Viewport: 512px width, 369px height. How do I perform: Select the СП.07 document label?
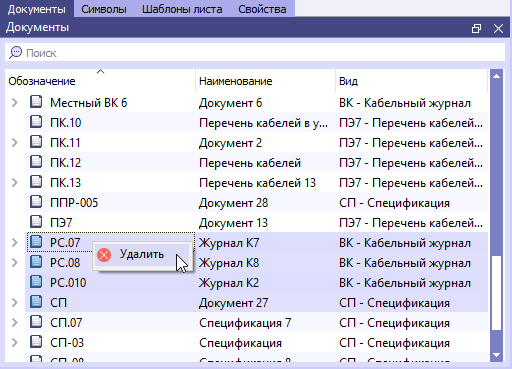[x=66, y=323]
